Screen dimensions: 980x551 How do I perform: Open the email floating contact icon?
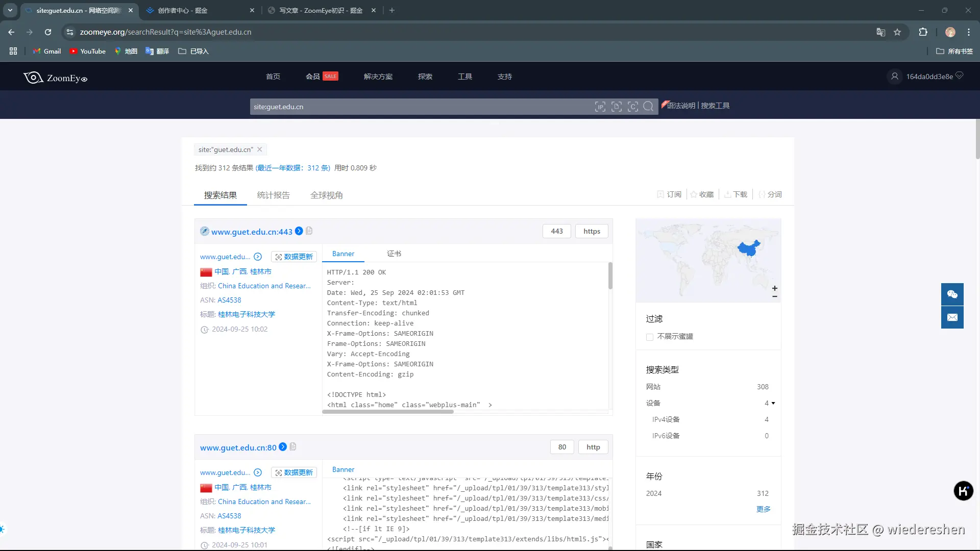(x=952, y=317)
